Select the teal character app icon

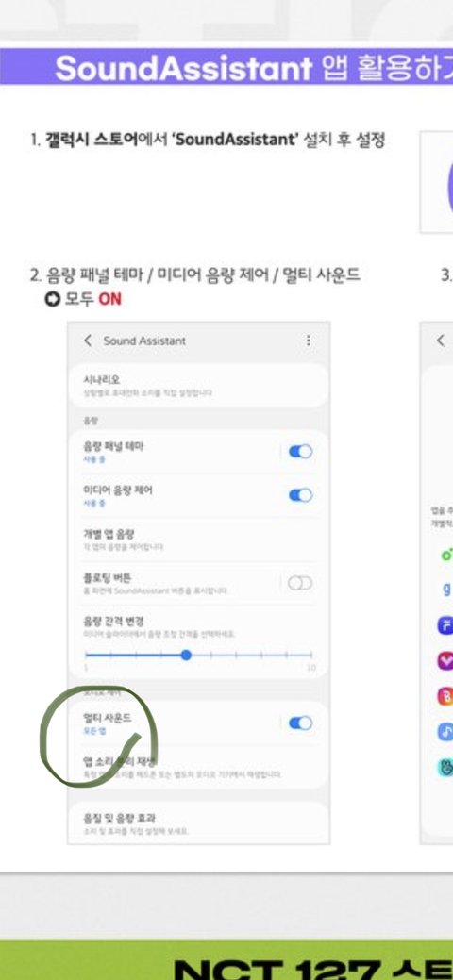(x=445, y=768)
